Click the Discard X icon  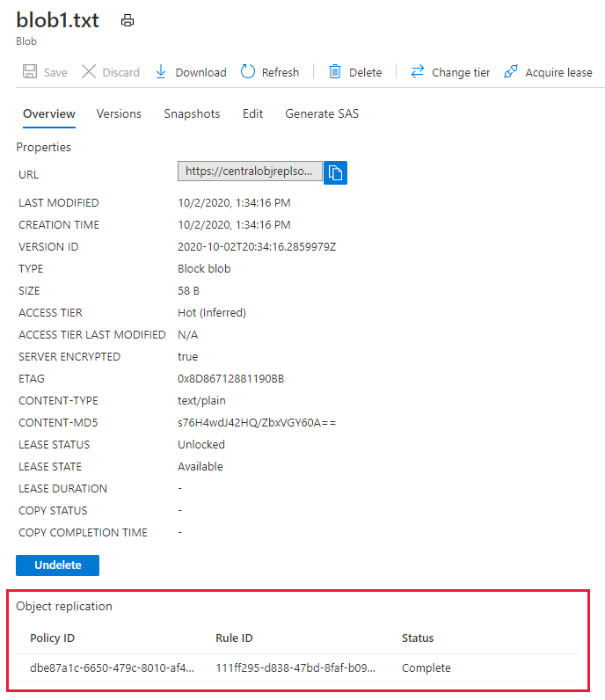click(89, 71)
